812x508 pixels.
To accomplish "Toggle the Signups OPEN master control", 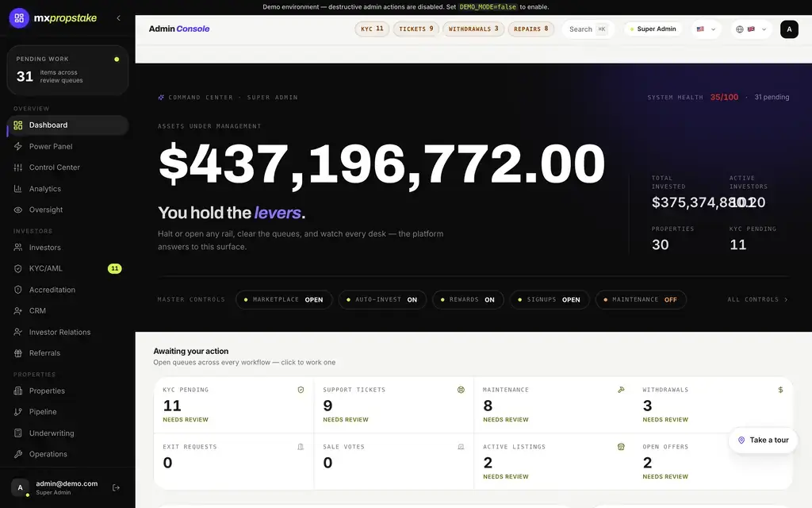I will click(x=550, y=299).
